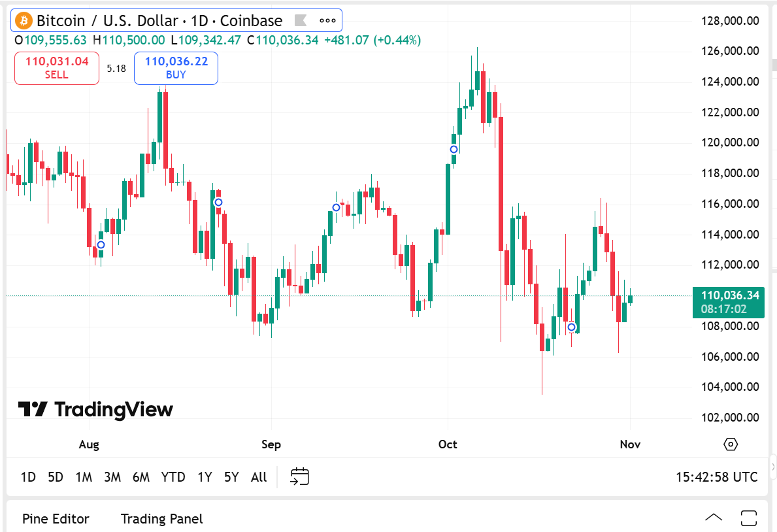The height and width of the screenshot is (532, 777).
Task: Open timezone menu showing 15:42:58 UTC
Action: click(x=716, y=477)
